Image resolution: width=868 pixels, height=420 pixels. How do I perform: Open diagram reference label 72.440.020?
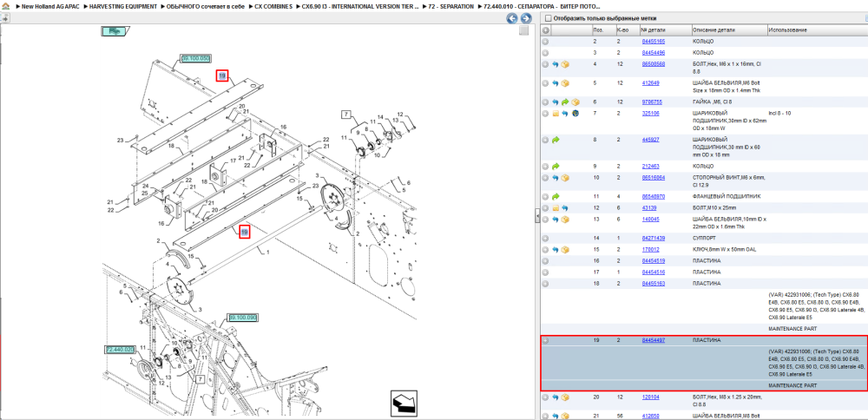point(120,350)
